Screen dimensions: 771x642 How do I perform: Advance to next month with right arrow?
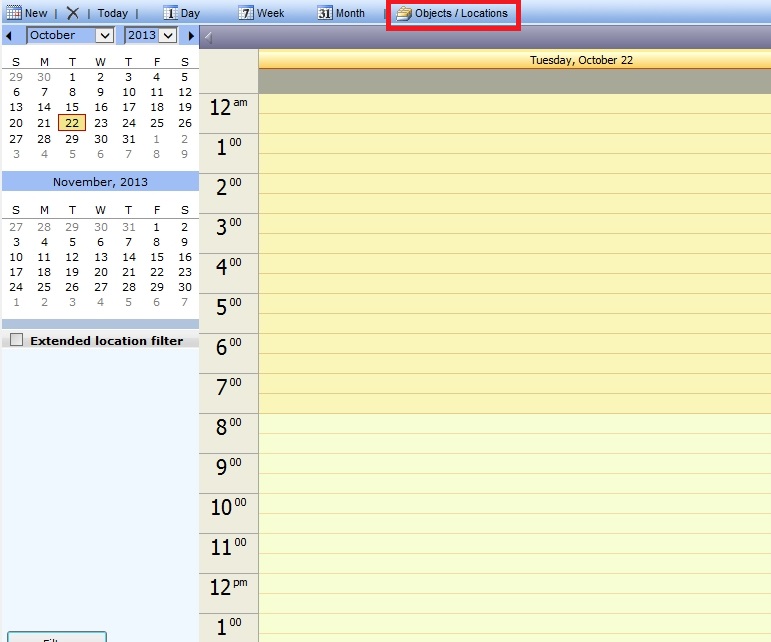pos(192,36)
